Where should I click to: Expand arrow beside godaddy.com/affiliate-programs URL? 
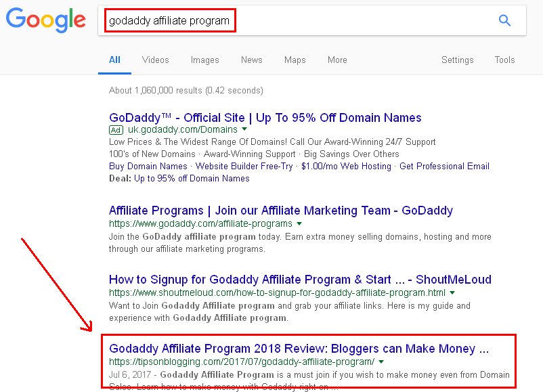[299, 223]
